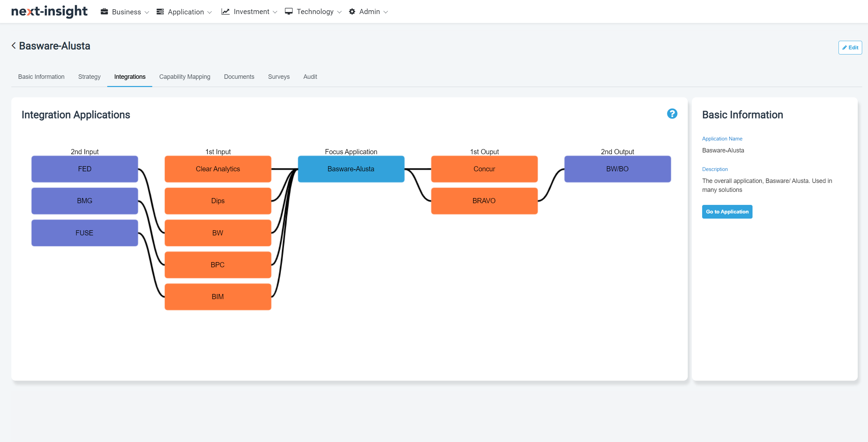Click the chart icon beside Investment

[225, 12]
